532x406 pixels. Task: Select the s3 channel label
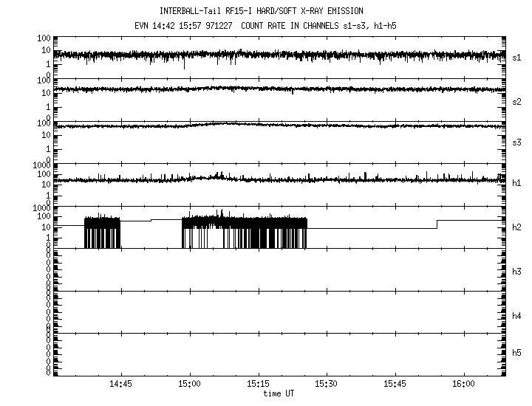pyautogui.click(x=516, y=142)
